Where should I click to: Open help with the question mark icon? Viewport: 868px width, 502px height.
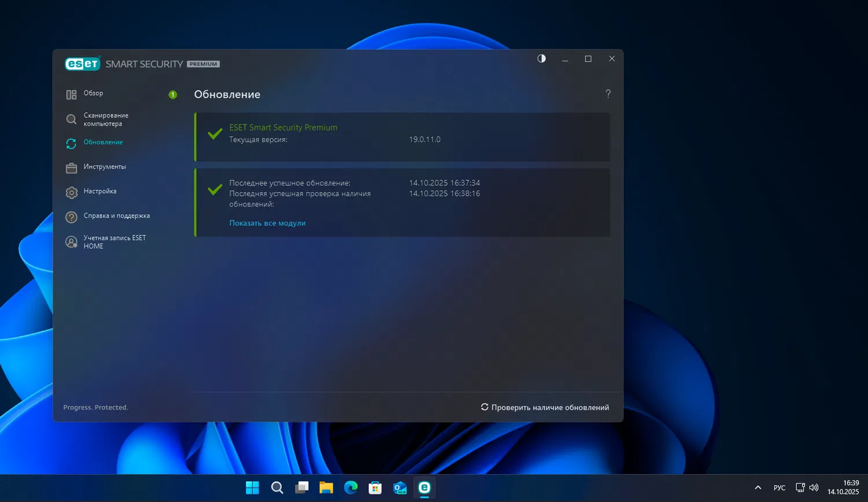click(608, 94)
